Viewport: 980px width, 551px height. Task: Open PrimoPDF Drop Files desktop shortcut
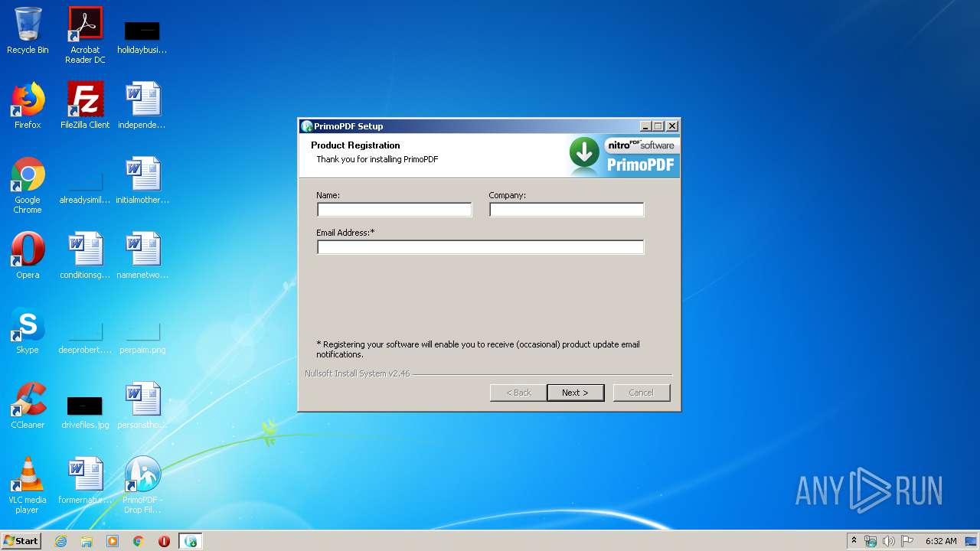(x=142, y=485)
